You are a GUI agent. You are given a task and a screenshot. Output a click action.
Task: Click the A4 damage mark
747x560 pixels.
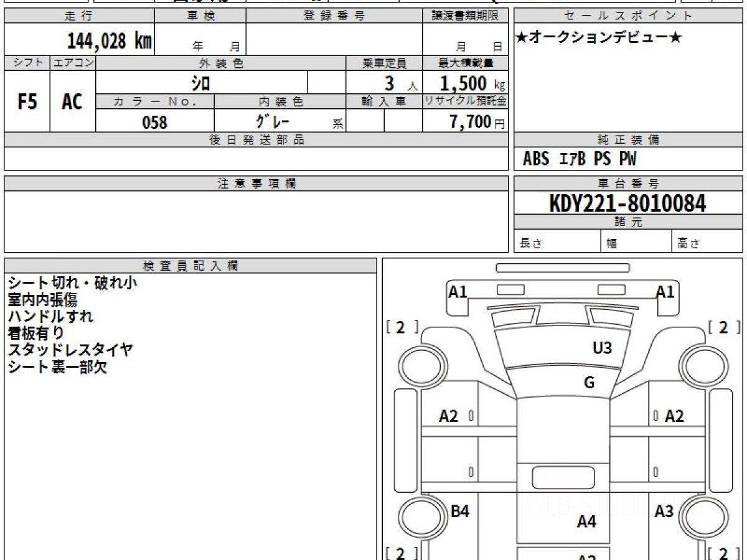(586, 521)
